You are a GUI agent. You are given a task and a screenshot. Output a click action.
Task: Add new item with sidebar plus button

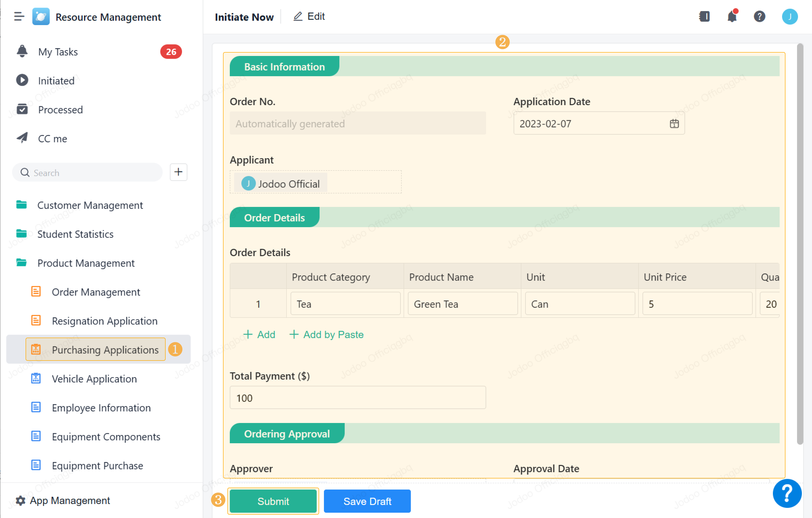pyautogui.click(x=178, y=172)
